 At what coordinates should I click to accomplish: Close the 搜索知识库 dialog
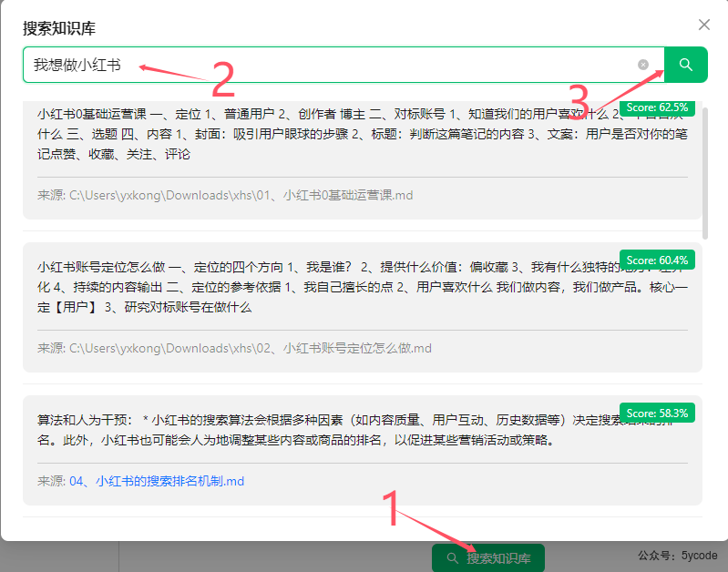(704, 25)
